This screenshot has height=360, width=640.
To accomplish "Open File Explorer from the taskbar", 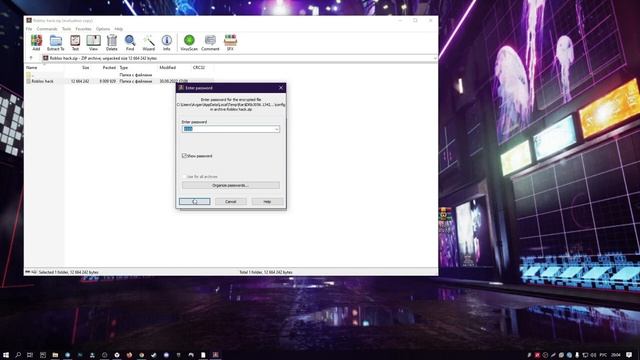I will 55,355.
